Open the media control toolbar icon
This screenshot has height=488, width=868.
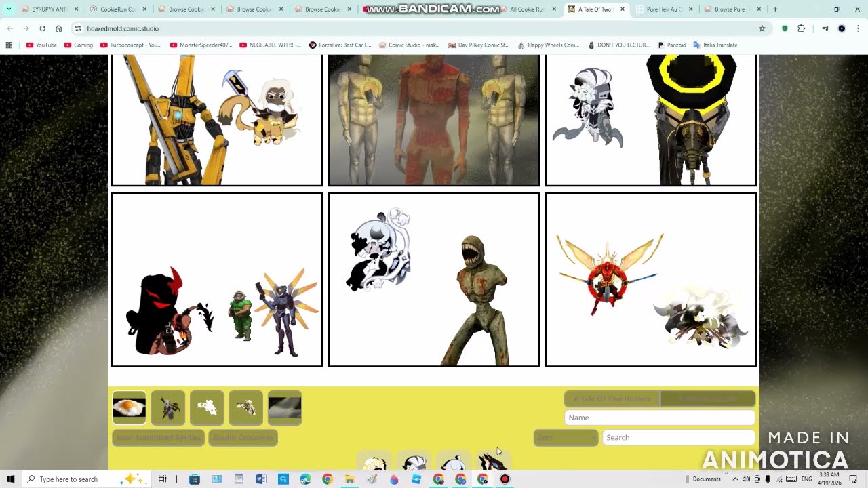[x=825, y=28]
